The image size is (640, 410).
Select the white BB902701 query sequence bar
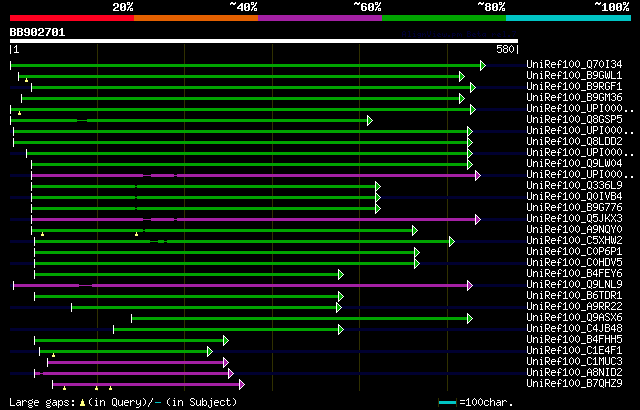coord(264,41)
